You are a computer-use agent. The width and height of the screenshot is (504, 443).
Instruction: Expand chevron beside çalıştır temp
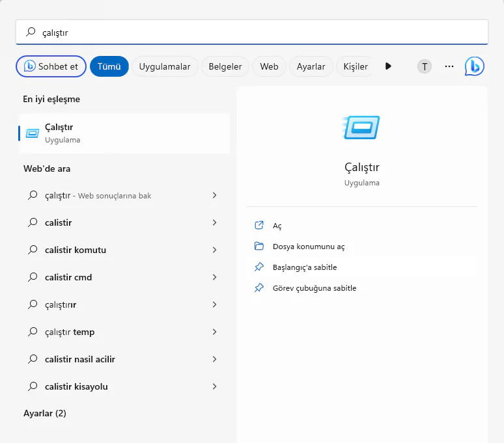[214, 332]
